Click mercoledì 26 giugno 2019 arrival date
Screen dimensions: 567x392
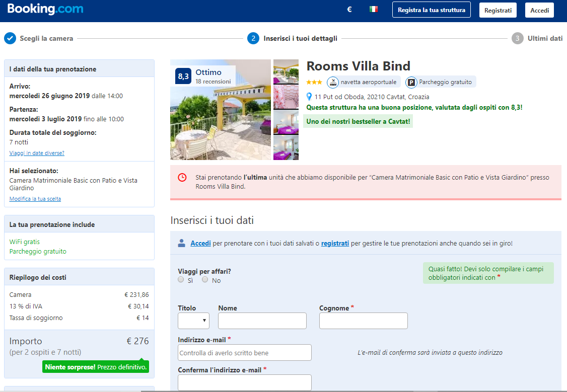(x=49, y=96)
